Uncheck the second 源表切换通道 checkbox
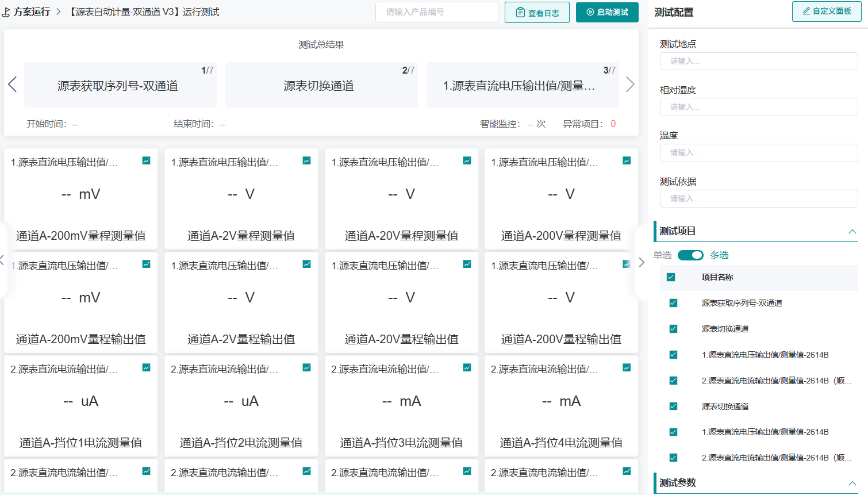The image size is (868, 495). click(x=673, y=406)
